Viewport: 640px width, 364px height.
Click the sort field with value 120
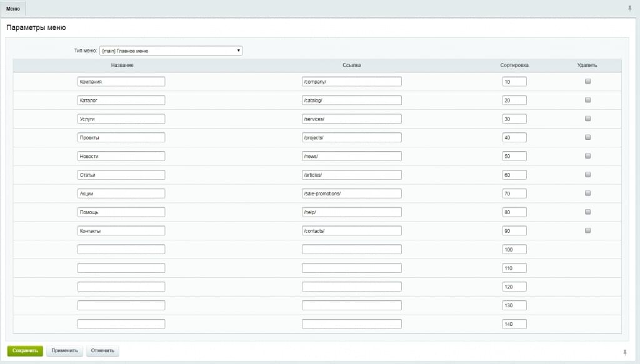[514, 287]
